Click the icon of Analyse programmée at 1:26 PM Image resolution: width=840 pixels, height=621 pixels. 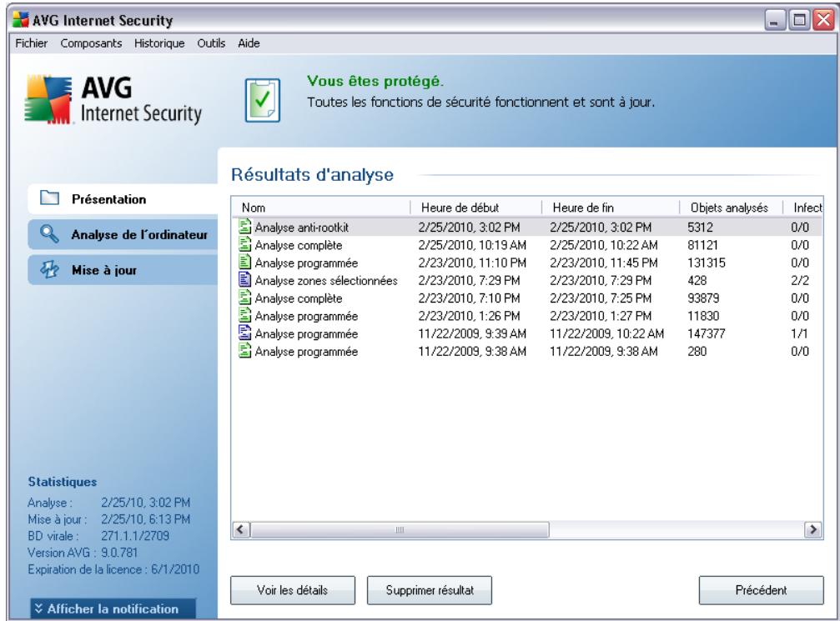pyautogui.click(x=244, y=315)
